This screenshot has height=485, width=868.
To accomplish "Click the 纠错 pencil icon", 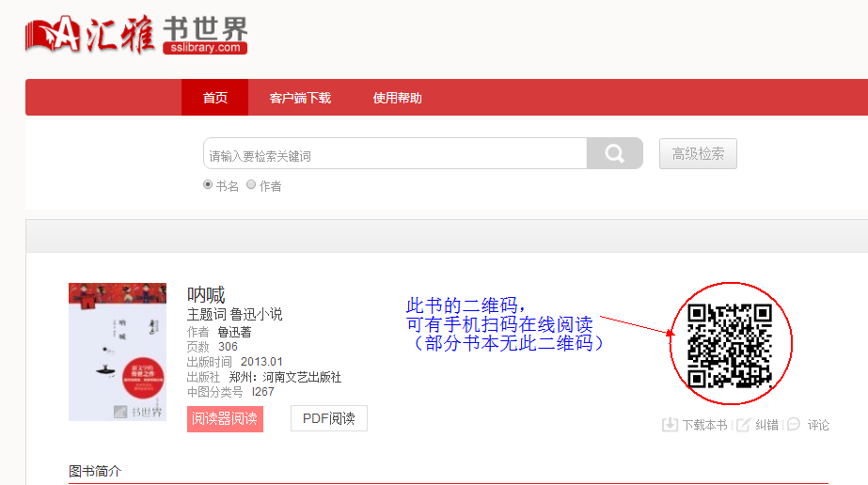I will click(743, 425).
